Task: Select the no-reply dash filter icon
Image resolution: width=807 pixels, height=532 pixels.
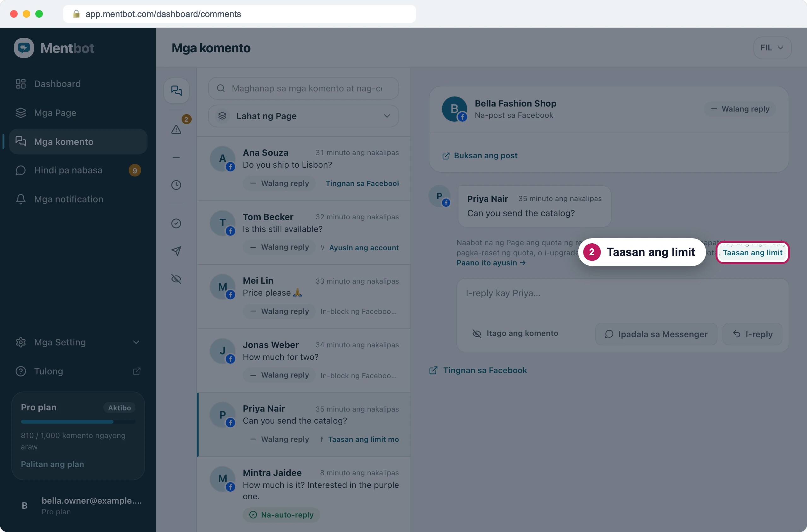Action: point(176,157)
